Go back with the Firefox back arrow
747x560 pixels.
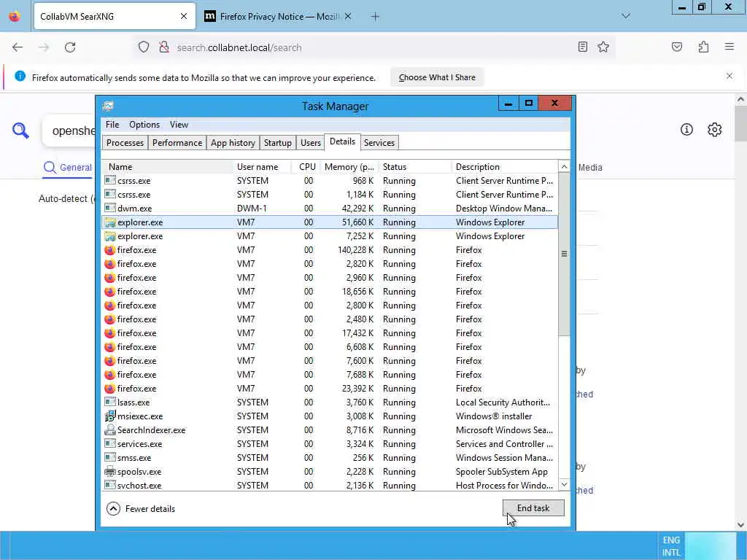coord(18,47)
